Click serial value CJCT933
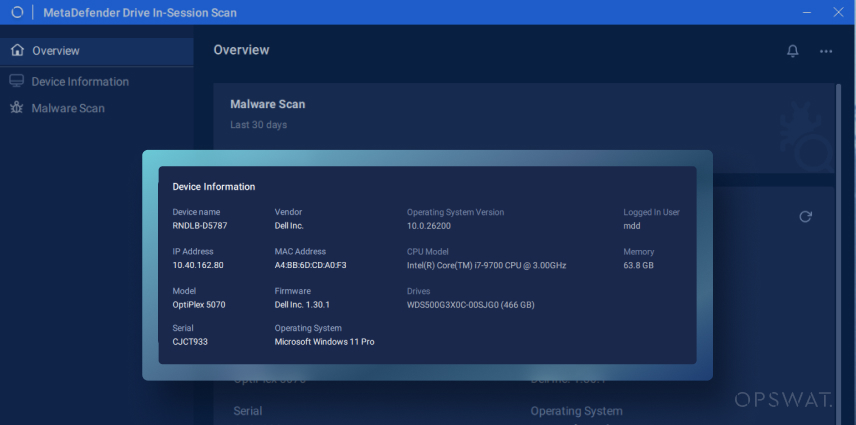Image resolution: width=856 pixels, height=425 pixels. click(190, 342)
